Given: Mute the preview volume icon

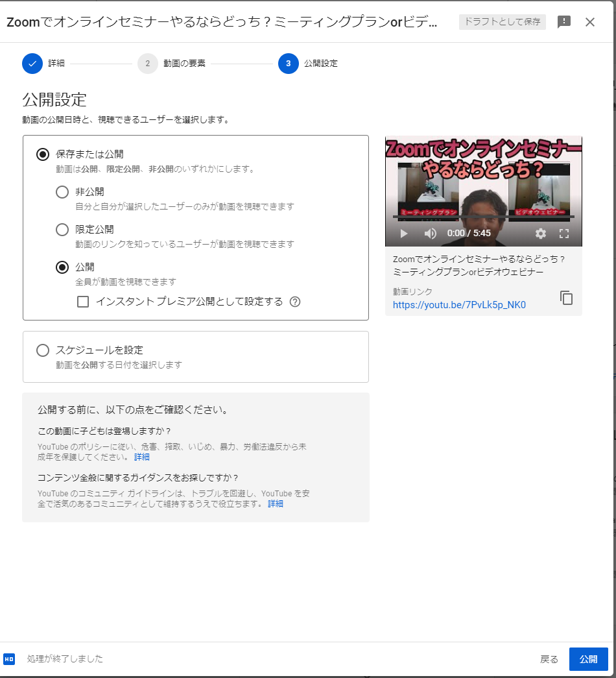Looking at the screenshot, I should coord(430,234).
